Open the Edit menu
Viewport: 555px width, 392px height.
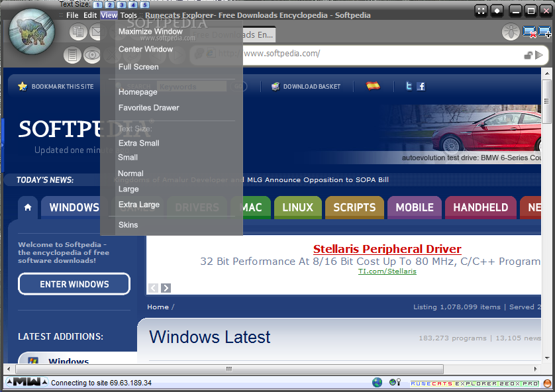click(x=90, y=15)
